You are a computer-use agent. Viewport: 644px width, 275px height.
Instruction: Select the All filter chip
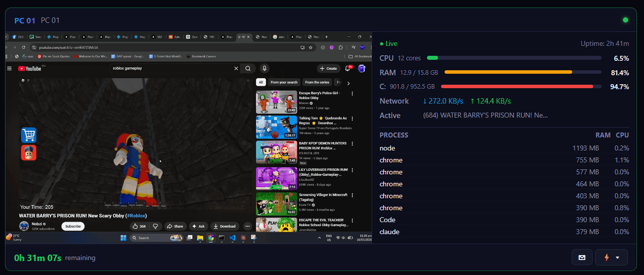260,82
